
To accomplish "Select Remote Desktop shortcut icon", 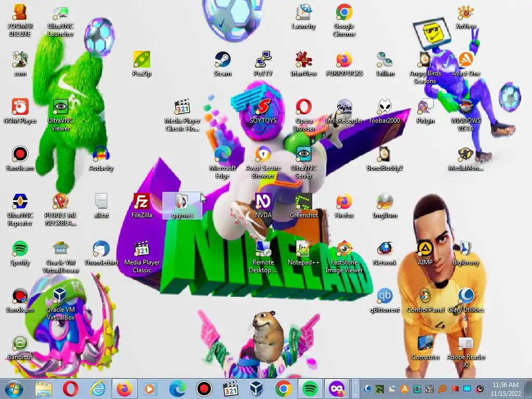I will coord(263,257).
